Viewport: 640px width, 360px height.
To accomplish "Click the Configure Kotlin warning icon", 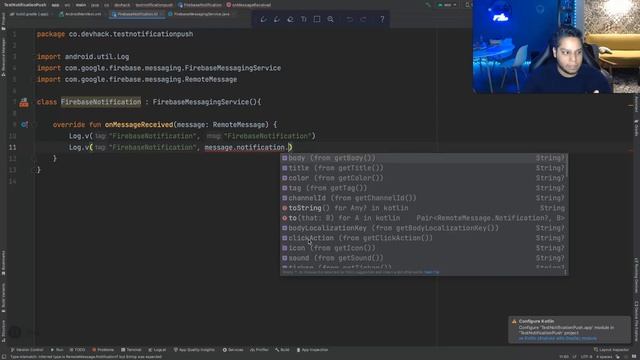I will [x=514, y=321].
